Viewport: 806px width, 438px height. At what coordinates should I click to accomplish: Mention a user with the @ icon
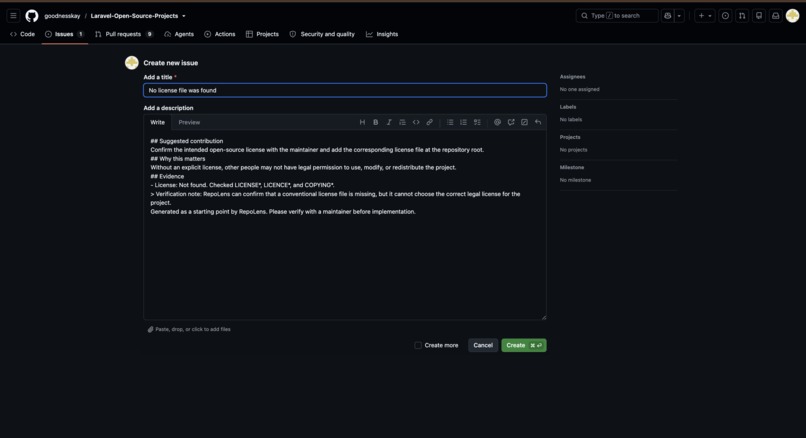tap(498, 122)
